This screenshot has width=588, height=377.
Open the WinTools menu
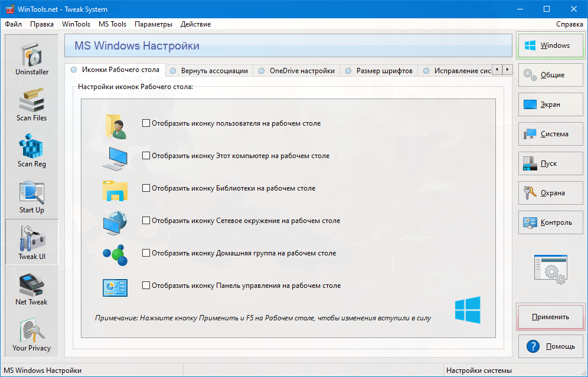(x=76, y=24)
